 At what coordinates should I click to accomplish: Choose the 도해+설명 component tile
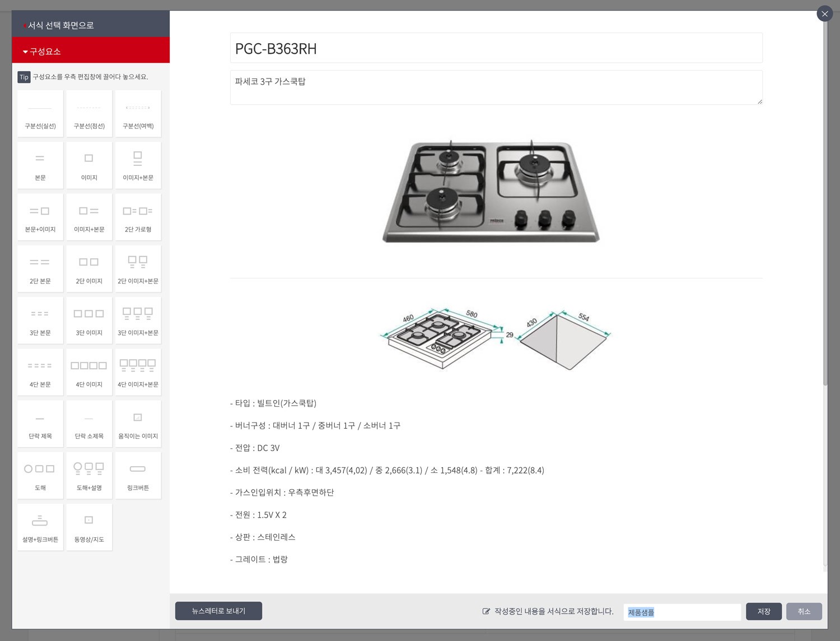[89, 475]
